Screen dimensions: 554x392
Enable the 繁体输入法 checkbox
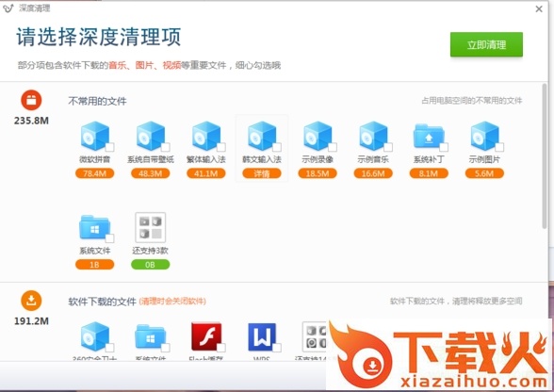coord(221,147)
